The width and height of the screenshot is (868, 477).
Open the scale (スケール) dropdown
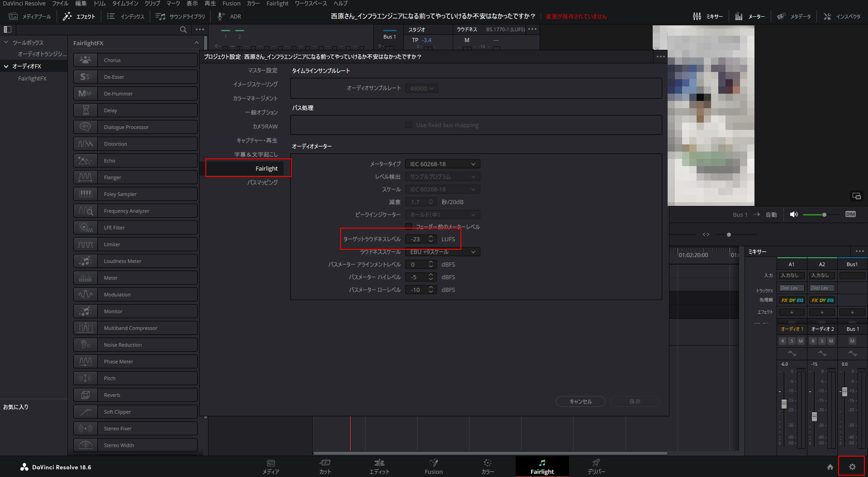tap(443, 189)
